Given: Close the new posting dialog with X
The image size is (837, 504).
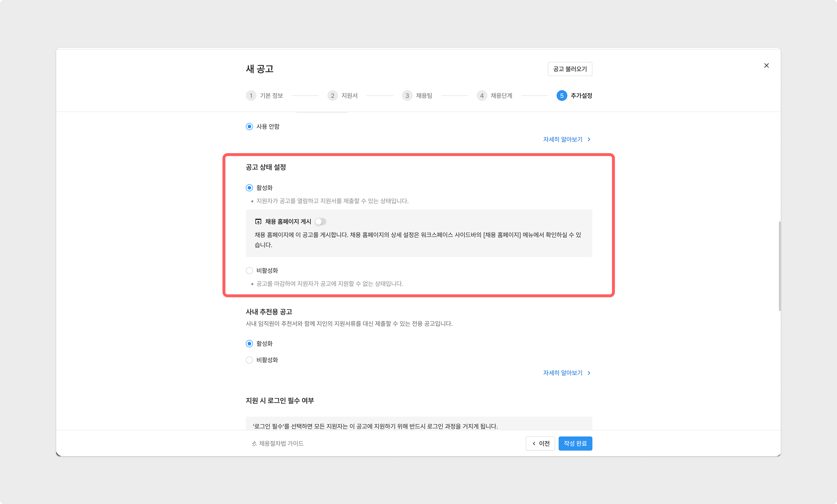Looking at the screenshot, I should click(766, 65).
